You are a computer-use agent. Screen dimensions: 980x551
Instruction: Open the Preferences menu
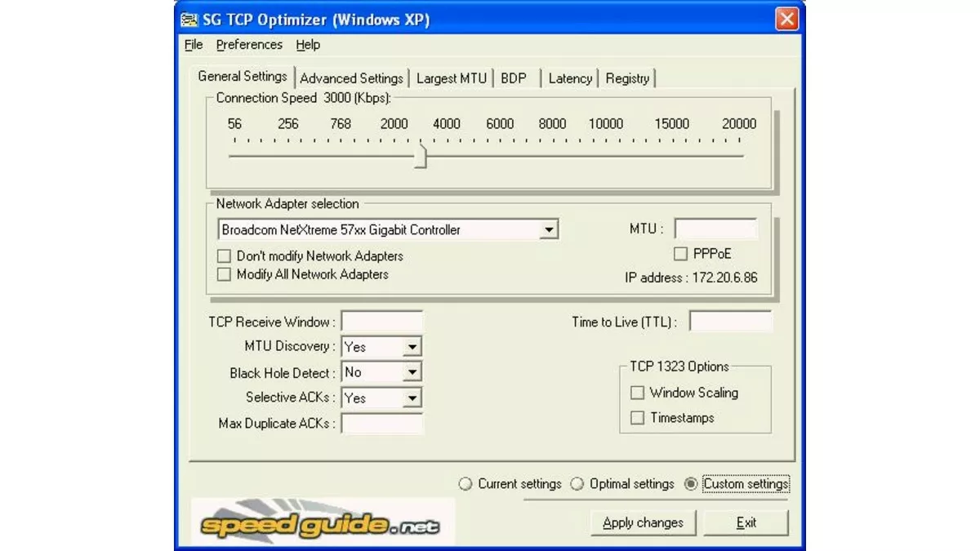click(x=249, y=45)
